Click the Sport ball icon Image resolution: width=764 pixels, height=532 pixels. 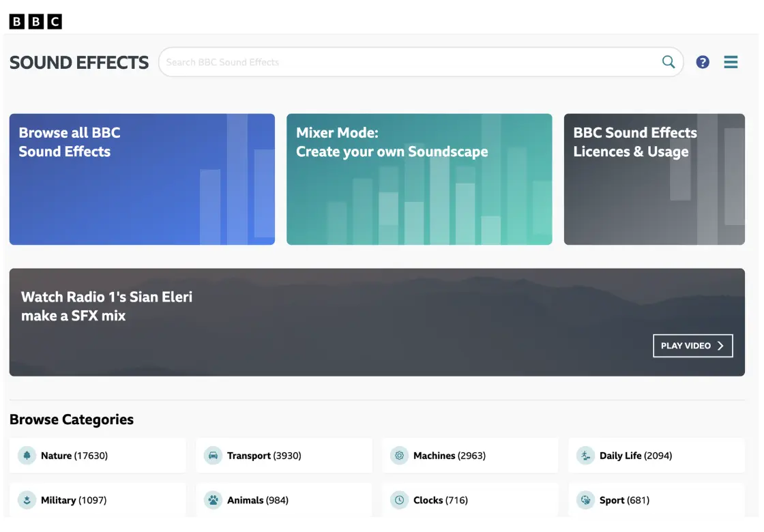click(585, 500)
